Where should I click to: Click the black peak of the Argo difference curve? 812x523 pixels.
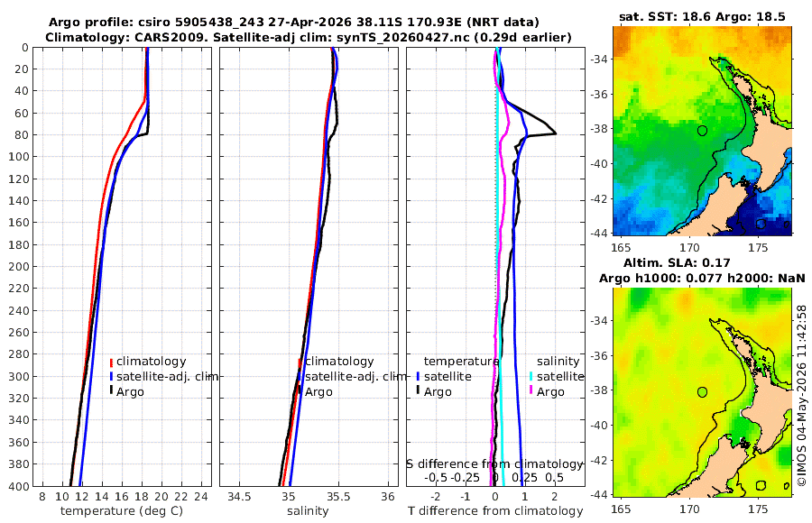555,133
